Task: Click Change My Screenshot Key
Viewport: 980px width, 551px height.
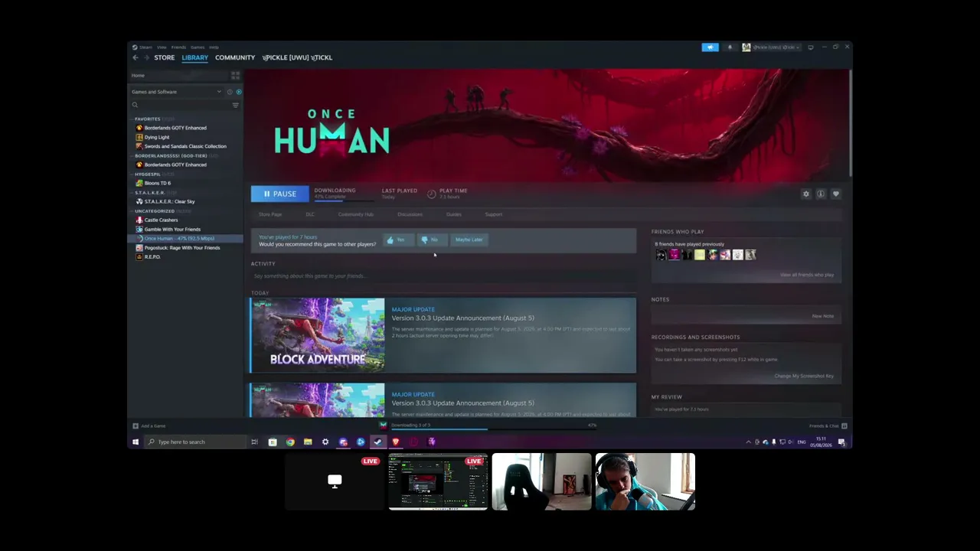Action: (x=804, y=376)
